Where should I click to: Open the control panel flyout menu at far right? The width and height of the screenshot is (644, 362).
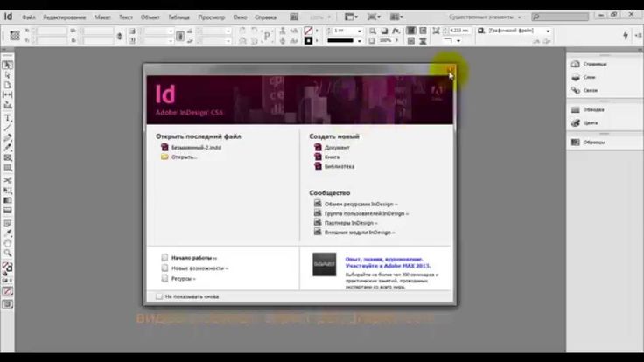[x=638, y=36]
